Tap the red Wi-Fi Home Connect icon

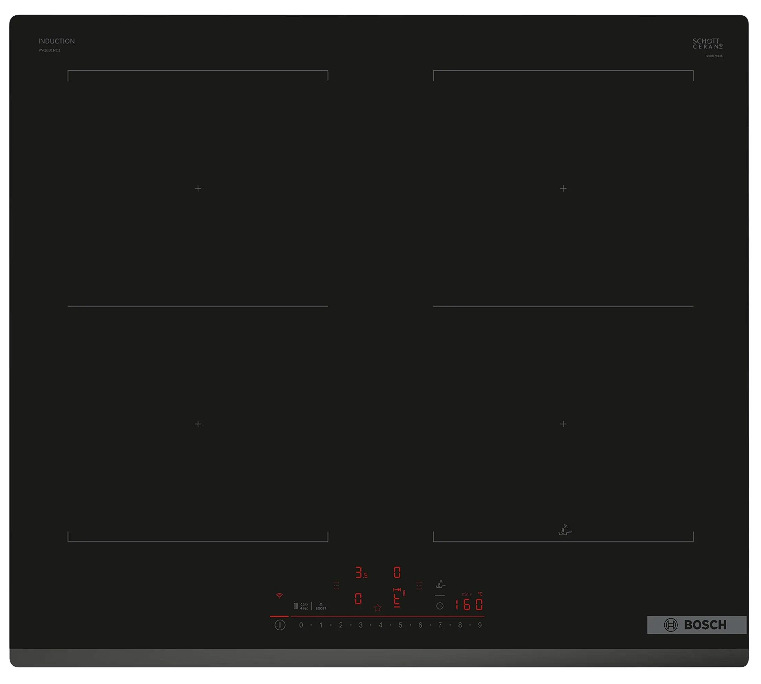coord(279,594)
